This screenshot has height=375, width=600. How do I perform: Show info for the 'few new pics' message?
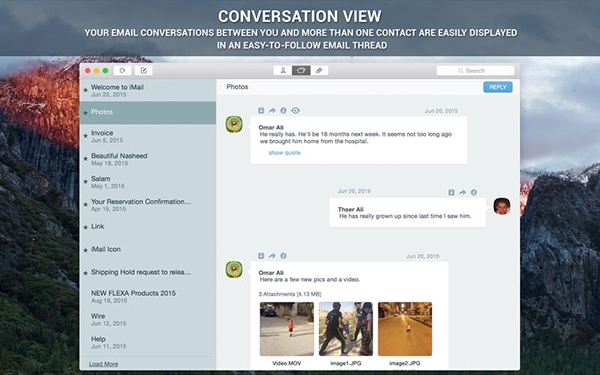point(283,256)
